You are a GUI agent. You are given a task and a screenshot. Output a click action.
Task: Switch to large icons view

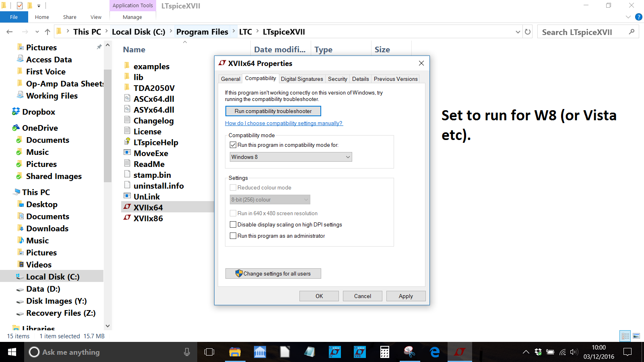tap(636, 336)
